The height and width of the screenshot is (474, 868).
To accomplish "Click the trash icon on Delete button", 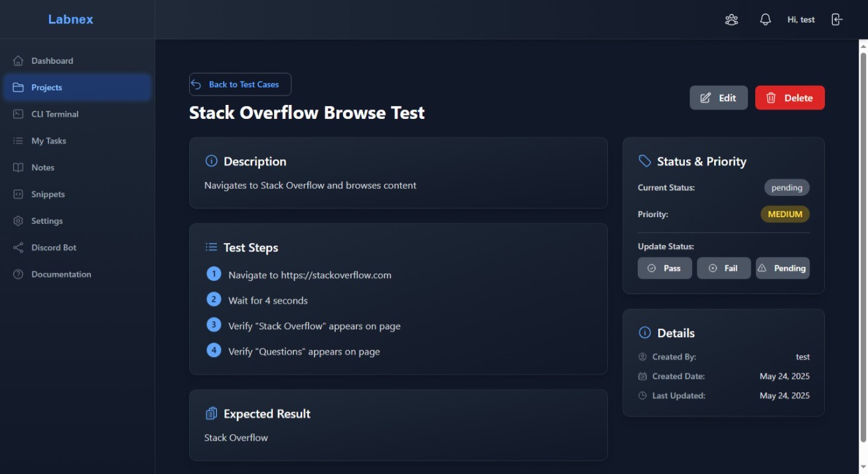I will coord(771,98).
